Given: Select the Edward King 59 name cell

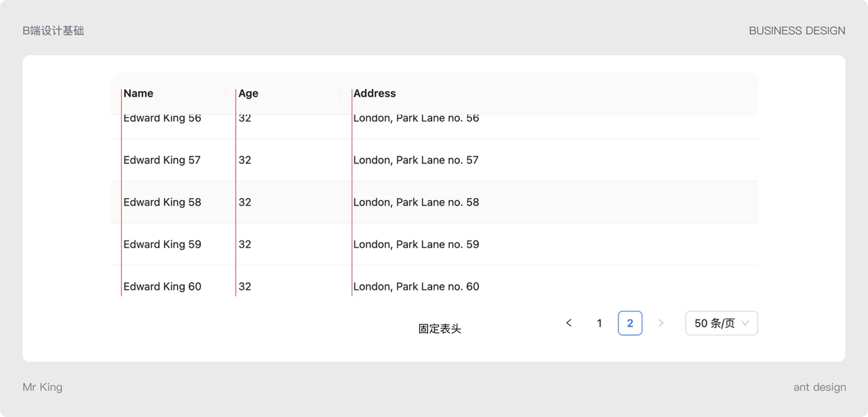Looking at the screenshot, I should pyautogui.click(x=163, y=244).
